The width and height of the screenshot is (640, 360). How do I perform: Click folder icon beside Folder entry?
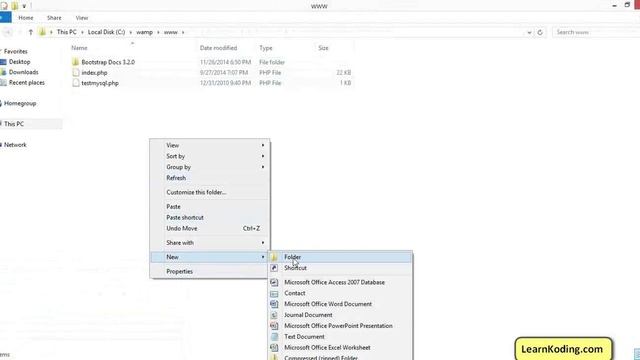point(274,257)
